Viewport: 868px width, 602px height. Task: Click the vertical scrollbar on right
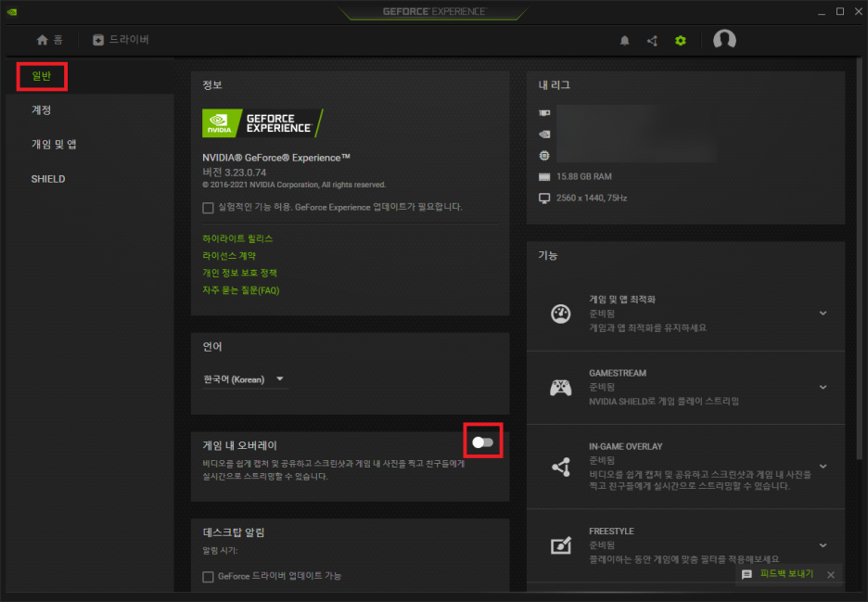point(859,258)
